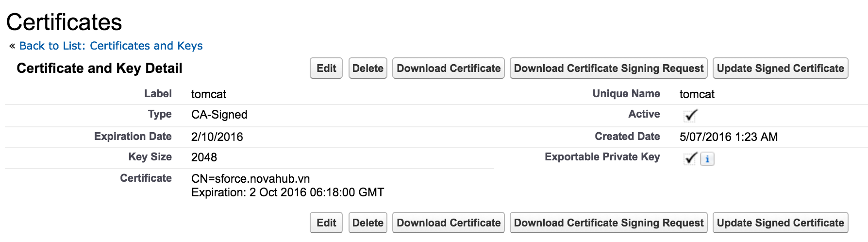The height and width of the screenshot is (242, 868).
Task: Click the Type value CA-Signed
Action: [x=219, y=115]
